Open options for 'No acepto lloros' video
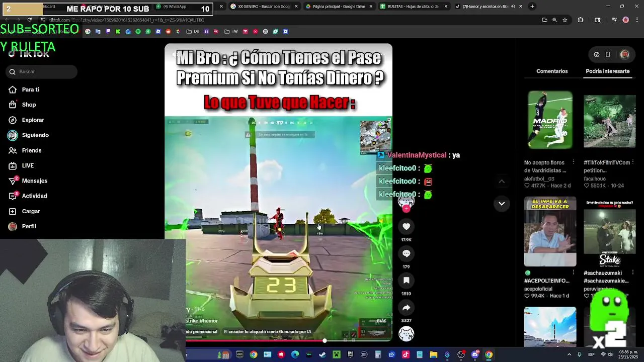This screenshot has width=644, height=362. pyautogui.click(x=574, y=162)
